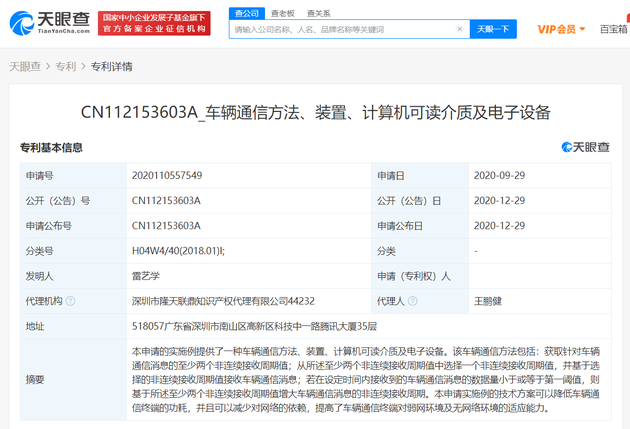
Task: Click the 地址 label cell
Action: point(73,326)
